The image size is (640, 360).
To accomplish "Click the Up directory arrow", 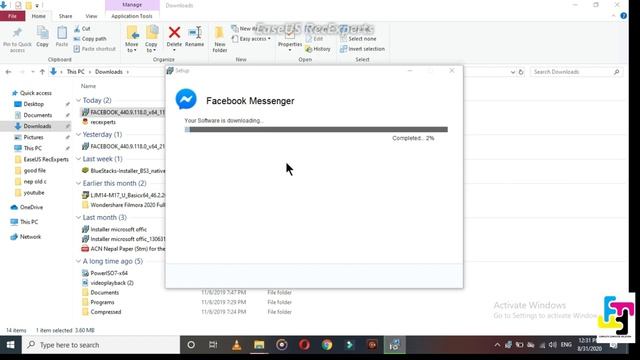I will click(42, 72).
